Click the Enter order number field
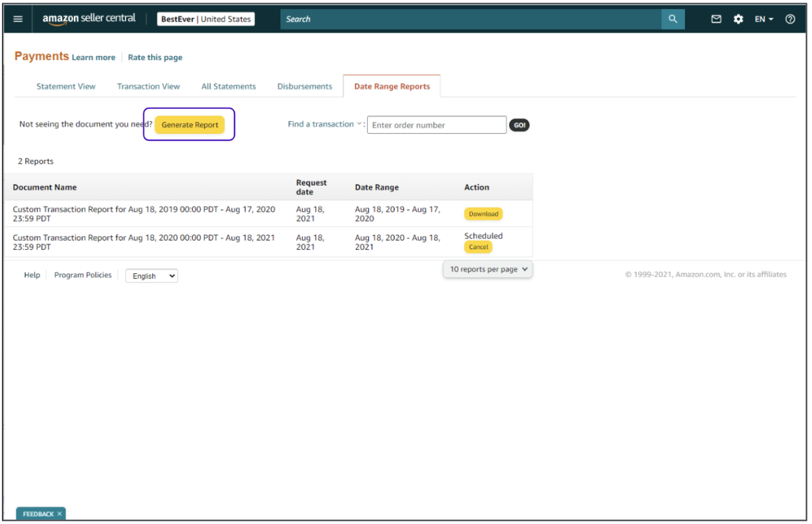 [x=437, y=125]
